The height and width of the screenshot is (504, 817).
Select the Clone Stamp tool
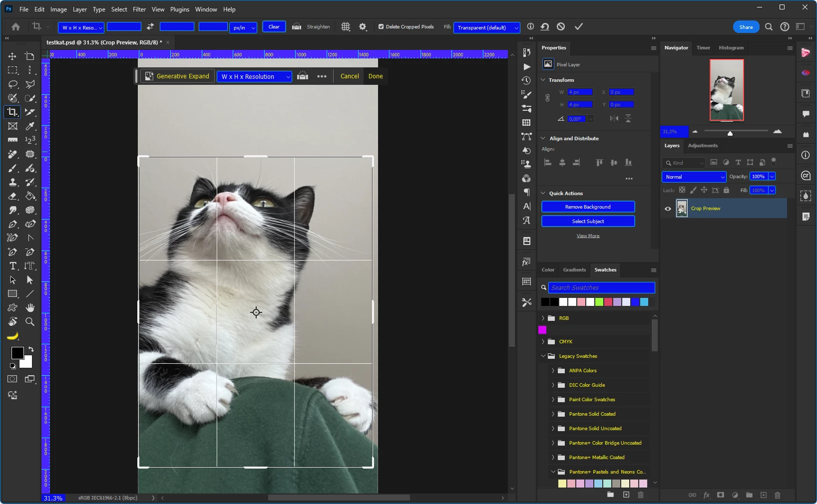[12, 182]
